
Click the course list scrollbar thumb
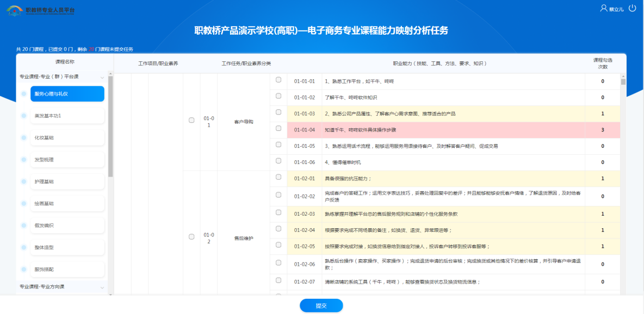pos(110,126)
